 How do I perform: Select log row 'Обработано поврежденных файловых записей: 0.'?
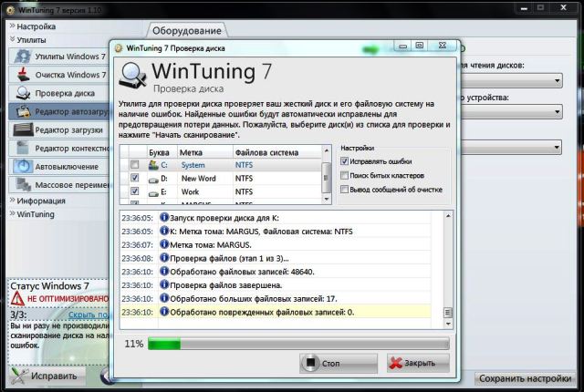coord(276,312)
